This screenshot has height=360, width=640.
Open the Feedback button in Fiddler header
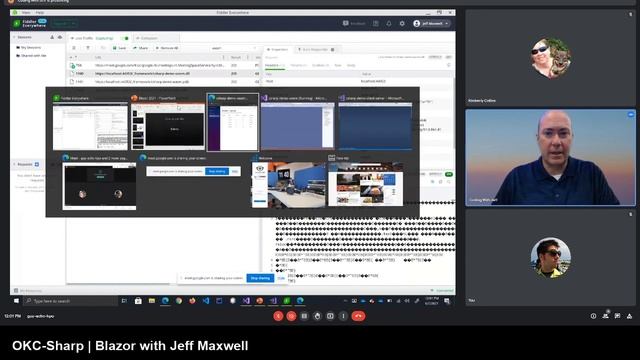pyautogui.click(x=354, y=24)
